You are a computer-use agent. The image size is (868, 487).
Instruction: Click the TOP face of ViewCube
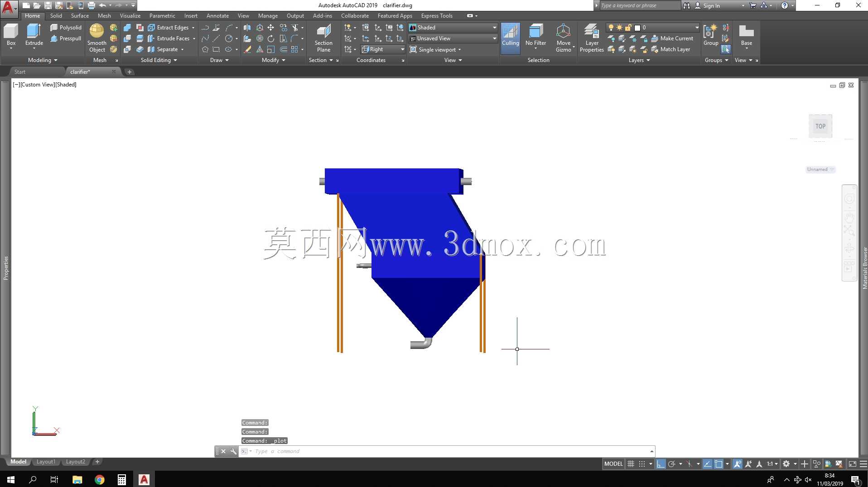[820, 126]
